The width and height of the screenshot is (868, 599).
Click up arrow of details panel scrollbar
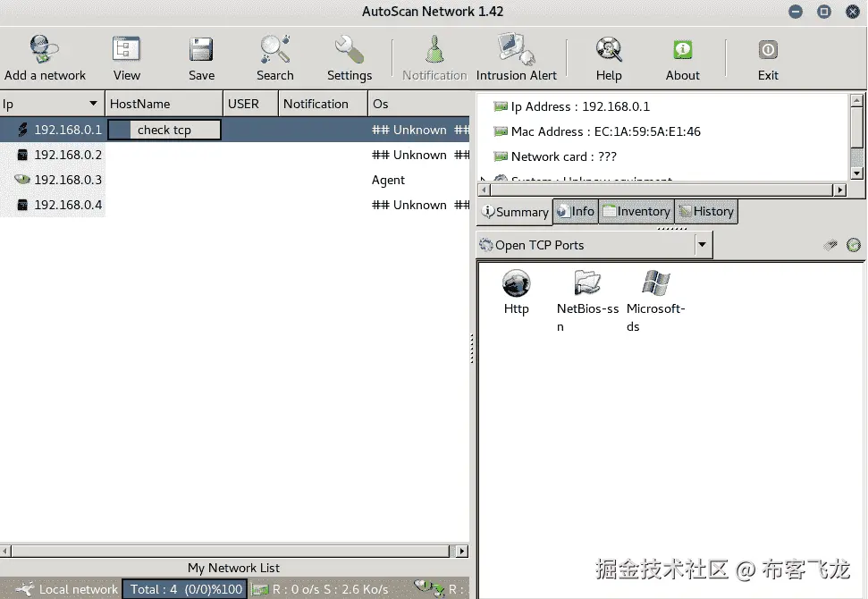856,100
